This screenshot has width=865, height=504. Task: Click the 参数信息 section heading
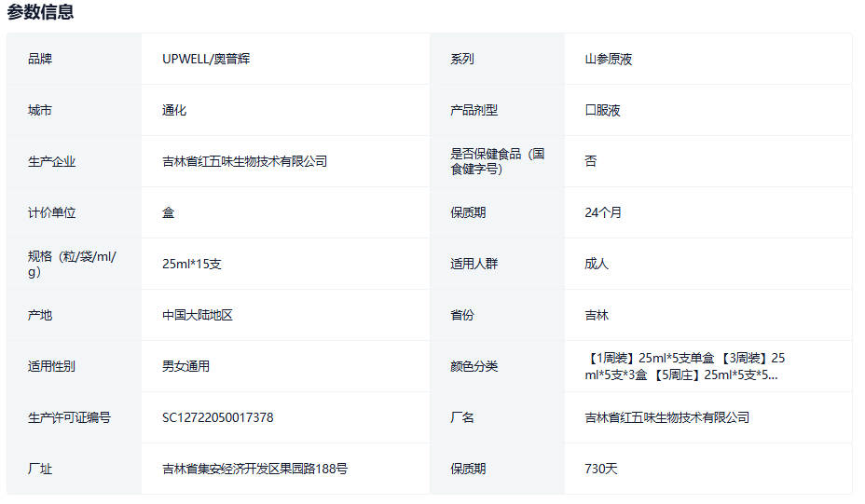[x=41, y=12]
